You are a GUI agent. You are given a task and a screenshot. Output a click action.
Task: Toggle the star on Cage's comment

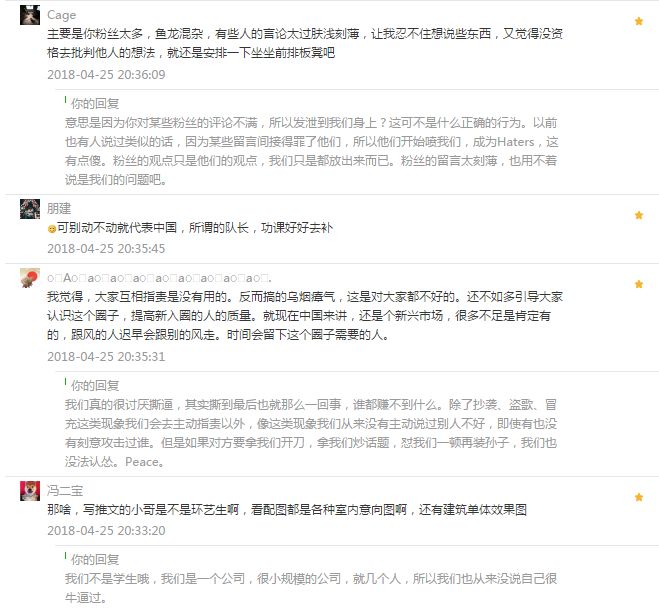[639, 21]
